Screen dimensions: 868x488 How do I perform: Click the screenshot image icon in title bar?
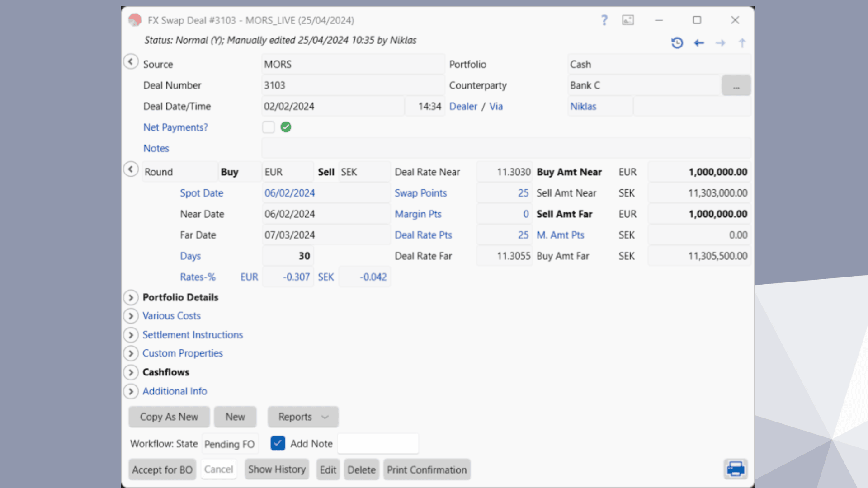[x=628, y=20]
